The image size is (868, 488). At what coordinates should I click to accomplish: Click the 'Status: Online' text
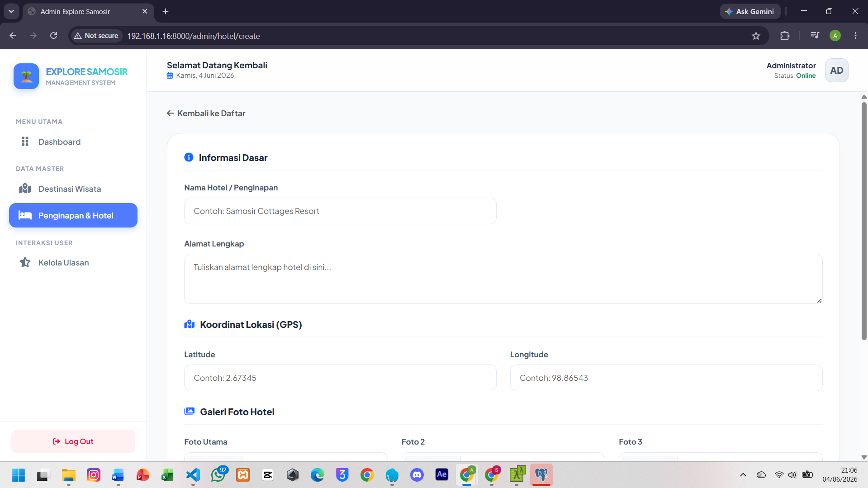coord(795,76)
